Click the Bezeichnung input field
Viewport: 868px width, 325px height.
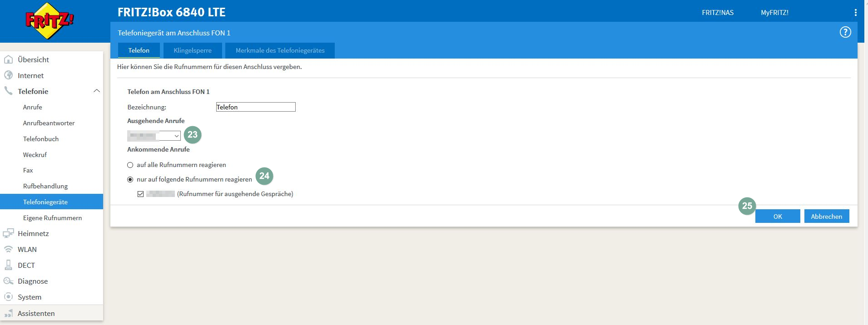point(256,107)
